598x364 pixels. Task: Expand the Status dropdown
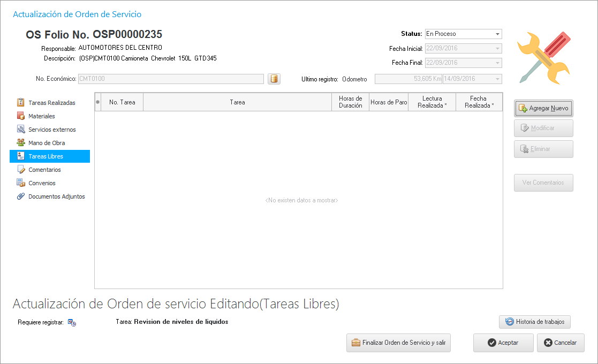tap(498, 34)
